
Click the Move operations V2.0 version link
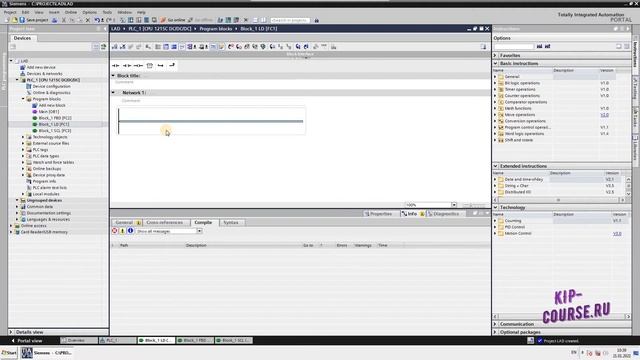(604, 115)
